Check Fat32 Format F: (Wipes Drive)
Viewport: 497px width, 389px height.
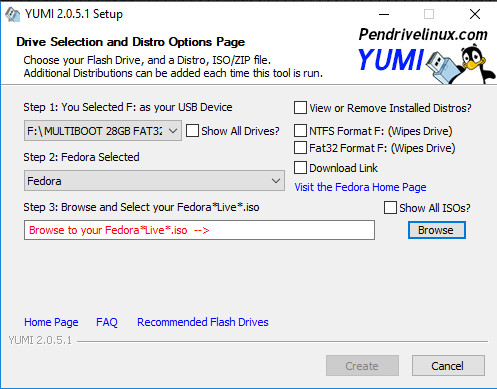300,148
